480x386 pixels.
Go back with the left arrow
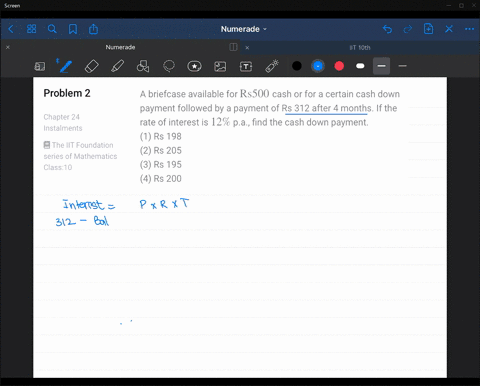tap(11, 29)
